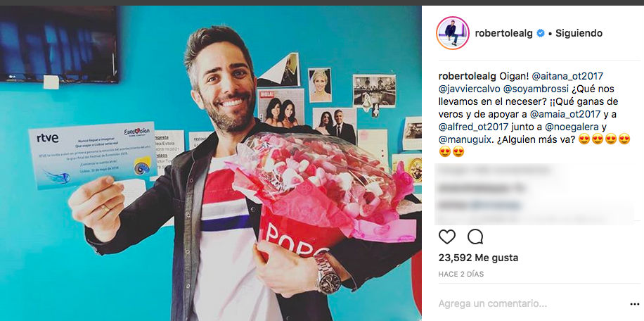
Task: Open the @javviercalvo mention
Action: 472,89
